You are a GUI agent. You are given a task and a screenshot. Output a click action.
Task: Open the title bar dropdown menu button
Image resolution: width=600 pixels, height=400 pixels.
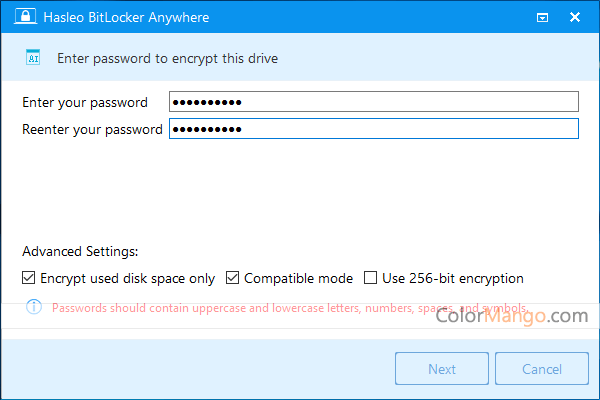click(x=542, y=17)
